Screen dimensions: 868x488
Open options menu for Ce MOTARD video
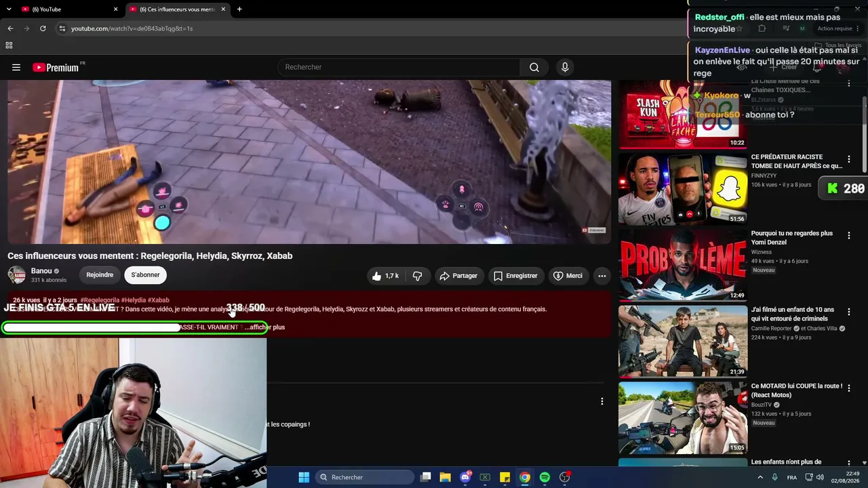pos(848,388)
